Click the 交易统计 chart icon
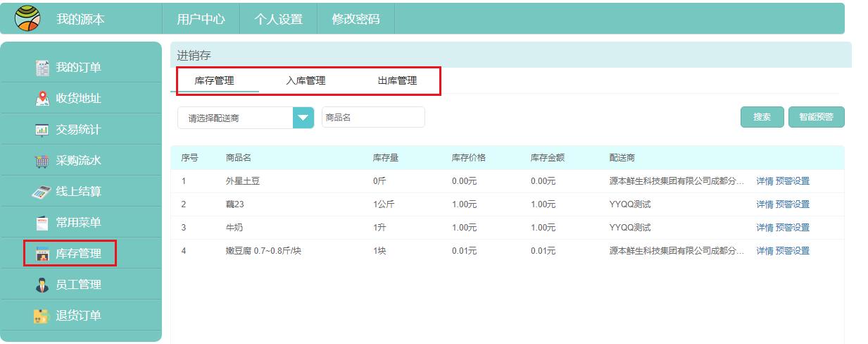 click(42, 130)
